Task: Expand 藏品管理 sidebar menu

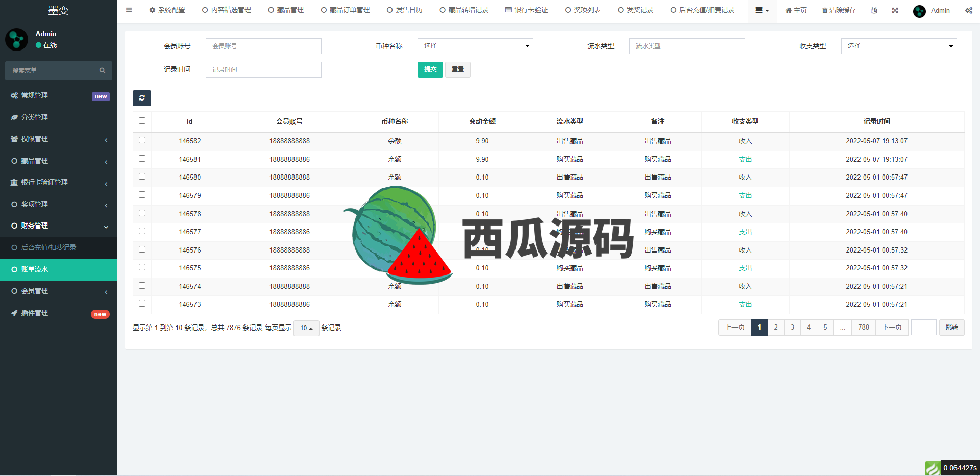Action: pyautogui.click(x=59, y=161)
